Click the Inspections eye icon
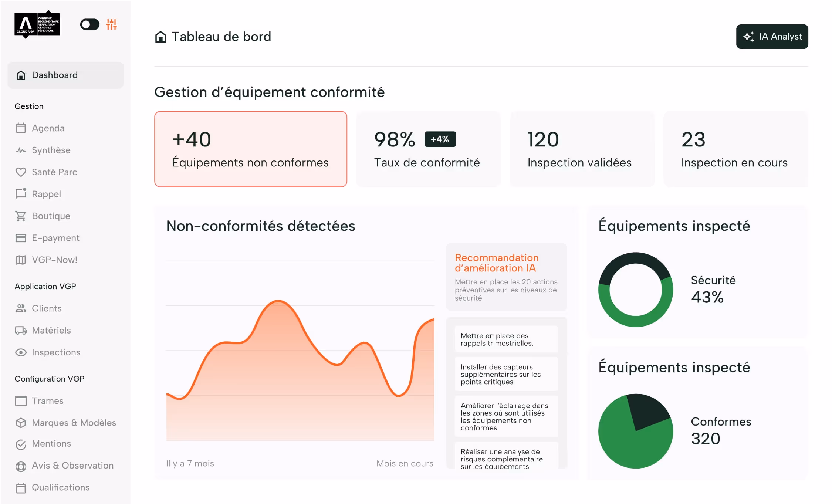The width and height of the screenshot is (832, 504). (x=21, y=352)
